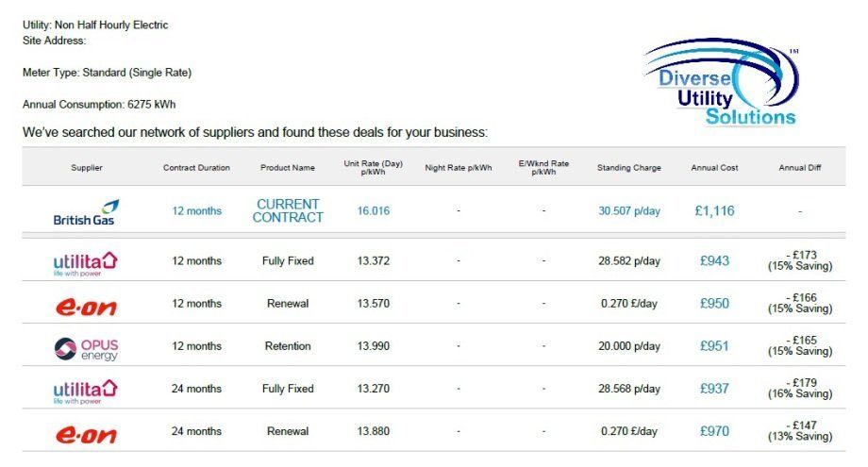Click the E.ON logo in the 24-month Renewal row
Viewport: 868px width, 467px height.
tap(86, 432)
